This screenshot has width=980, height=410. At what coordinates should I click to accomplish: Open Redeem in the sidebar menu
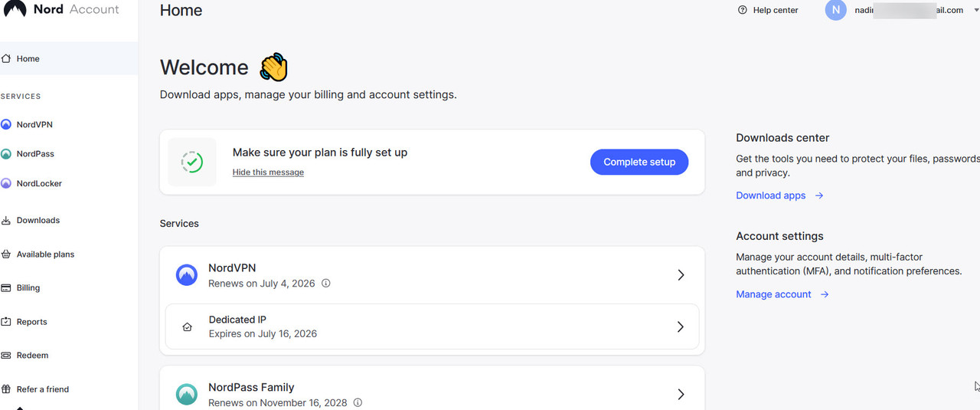click(x=32, y=356)
